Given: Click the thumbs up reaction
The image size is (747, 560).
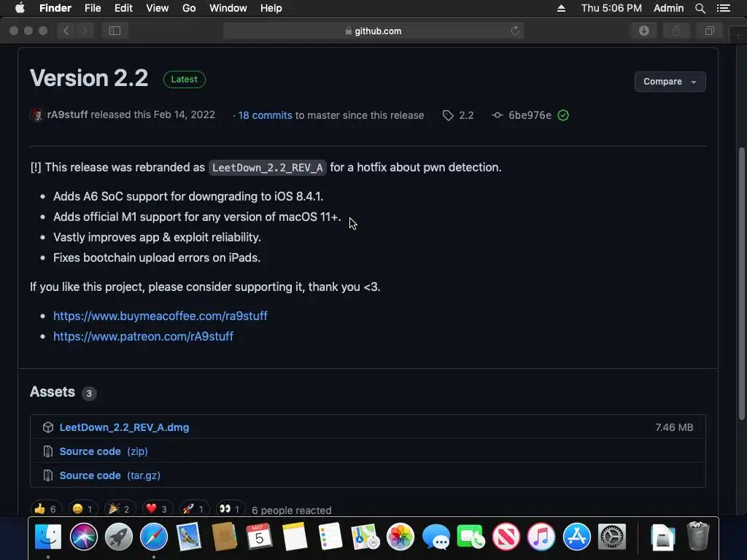Looking at the screenshot, I should pyautogui.click(x=45, y=509).
